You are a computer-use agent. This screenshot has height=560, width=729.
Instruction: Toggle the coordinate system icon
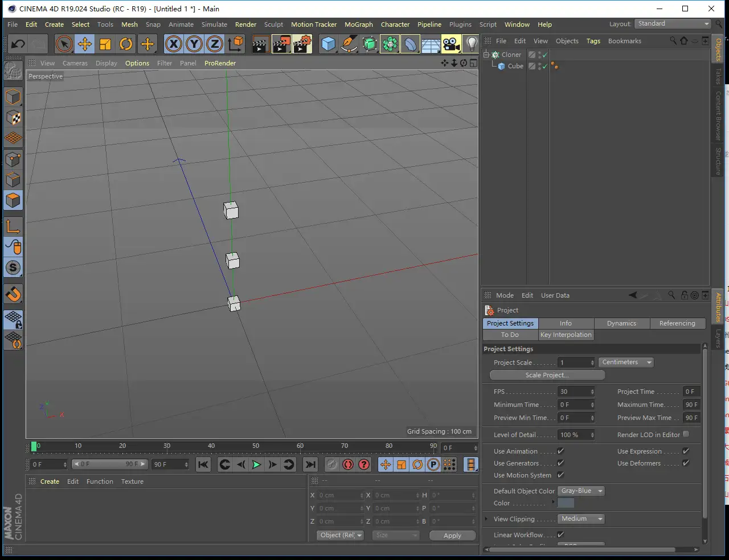tap(235, 44)
